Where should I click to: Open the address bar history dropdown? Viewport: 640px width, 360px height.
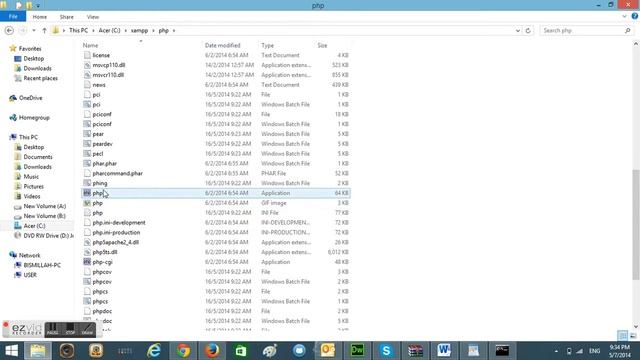[x=518, y=31]
